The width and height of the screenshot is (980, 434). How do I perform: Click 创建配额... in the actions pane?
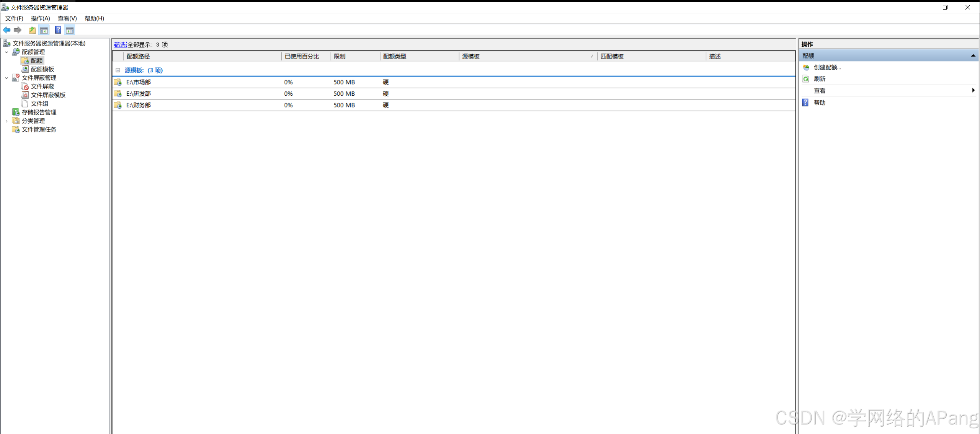(x=827, y=67)
